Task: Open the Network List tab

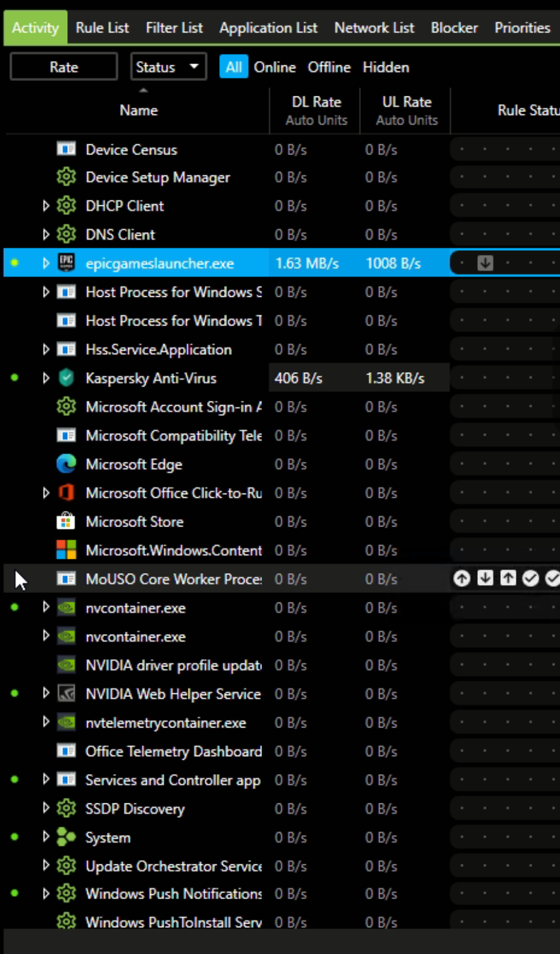Action: 374,28
